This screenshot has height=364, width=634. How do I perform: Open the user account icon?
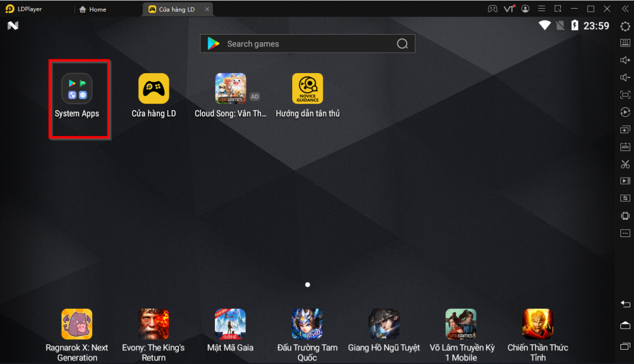click(525, 9)
